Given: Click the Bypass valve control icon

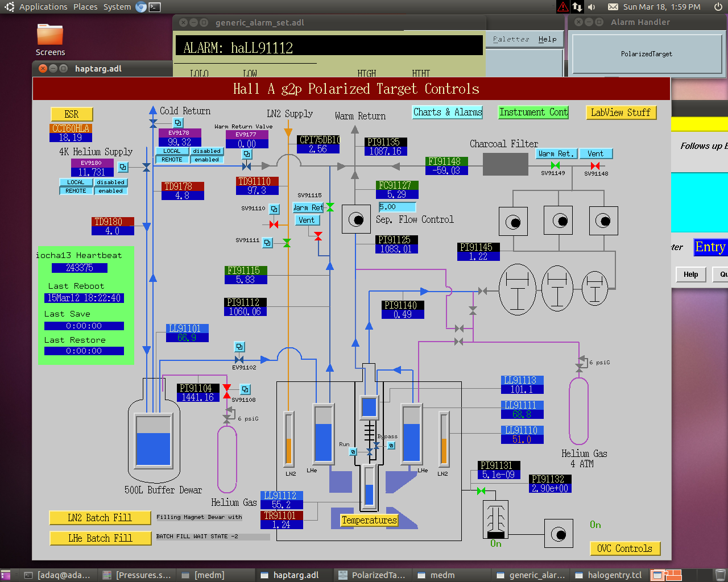Looking at the screenshot, I should [x=391, y=446].
